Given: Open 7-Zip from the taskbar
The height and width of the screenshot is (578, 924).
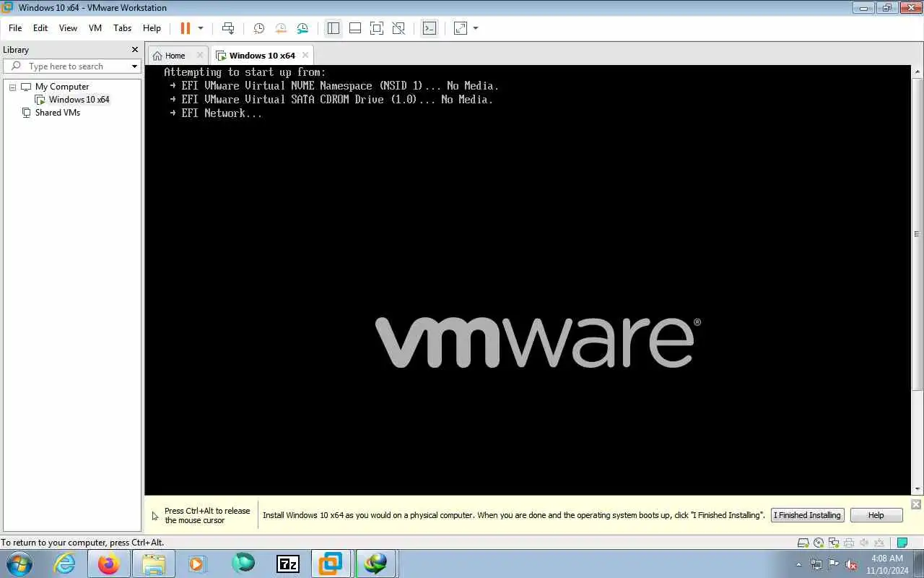Looking at the screenshot, I should point(287,564).
